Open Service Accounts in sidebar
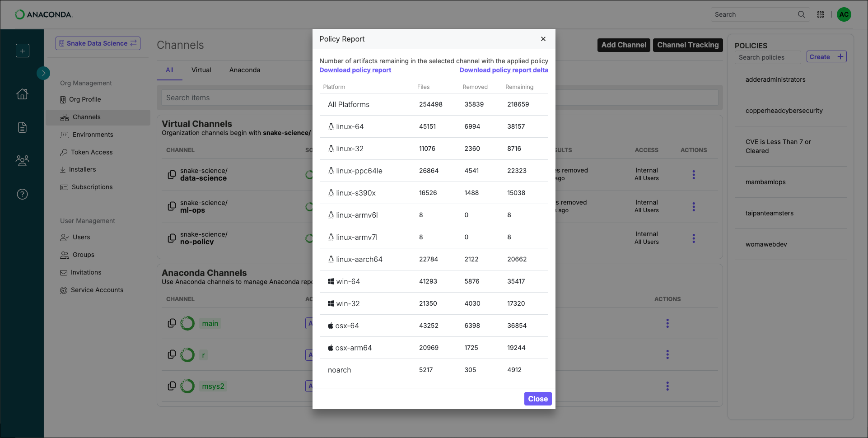The image size is (868, 438). [x=98, y=290]
